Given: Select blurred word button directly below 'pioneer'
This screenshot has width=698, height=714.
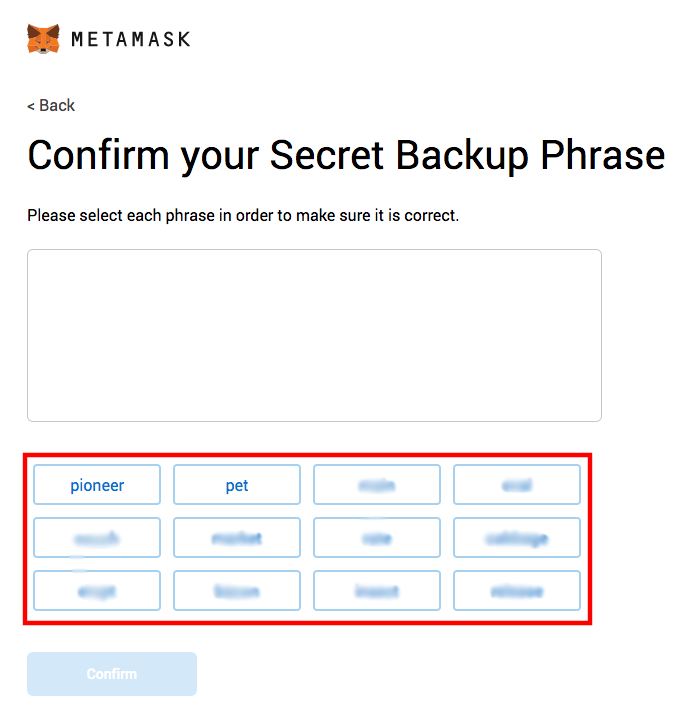Looking at the screenshot, I should (97, 538).
